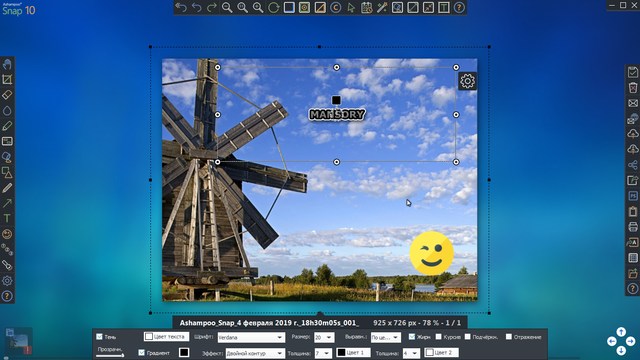The image size is (640, 360).
Task: Export capture to Photoshop using PS icon
Action: coord(633,196)
